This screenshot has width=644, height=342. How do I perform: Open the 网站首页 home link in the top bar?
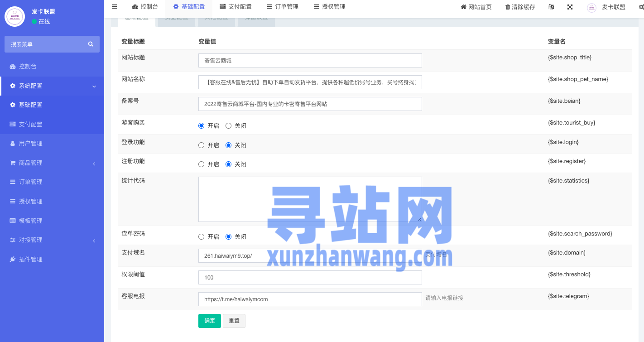pyautogui.click(x=476, y=7)
